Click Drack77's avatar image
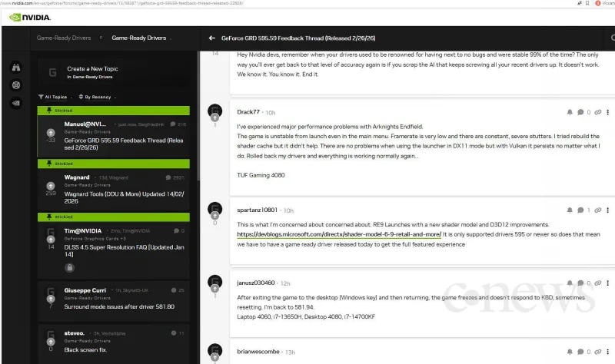 [x=215, y=111]
